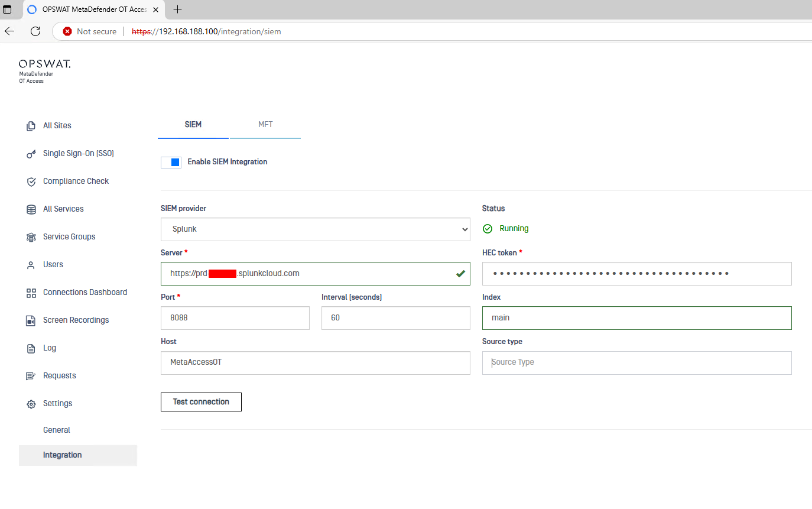Click the Not secure warning icon
The width and height of the screenshot is (812, 509).
click(67, 31)
